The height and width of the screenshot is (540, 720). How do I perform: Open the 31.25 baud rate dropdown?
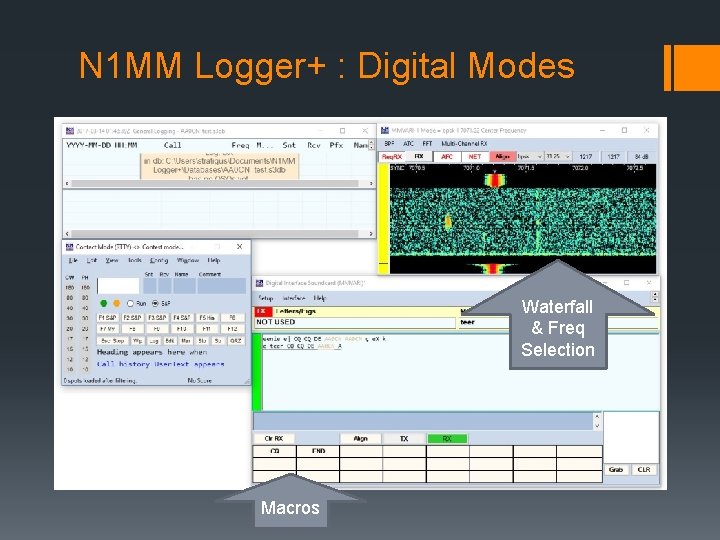click(x=558, y=157)
